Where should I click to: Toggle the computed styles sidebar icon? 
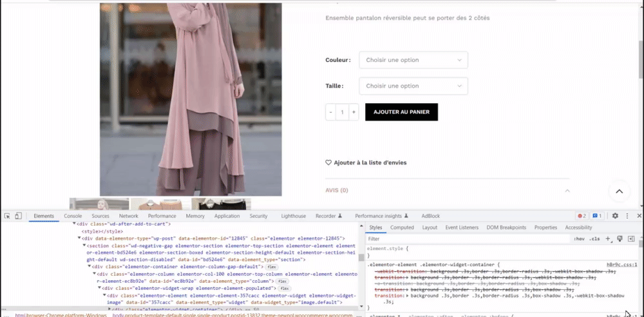click(631, 239)
